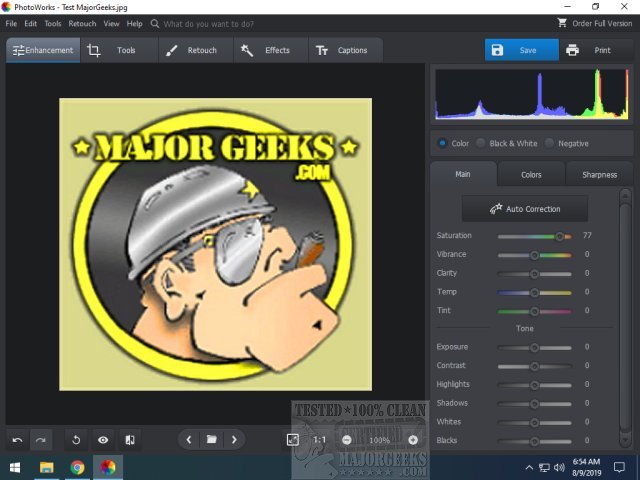
Task: Open folder icon to browse photos
Action: 212,439
